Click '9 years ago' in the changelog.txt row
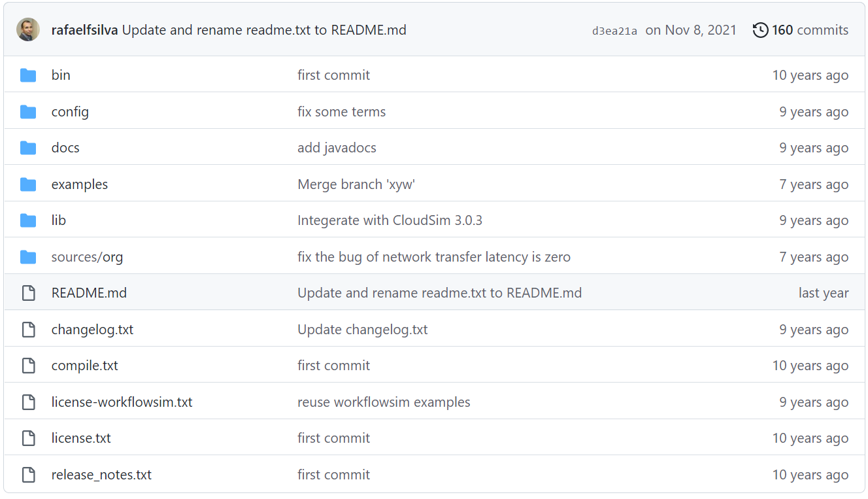 (x=814, y=330)
